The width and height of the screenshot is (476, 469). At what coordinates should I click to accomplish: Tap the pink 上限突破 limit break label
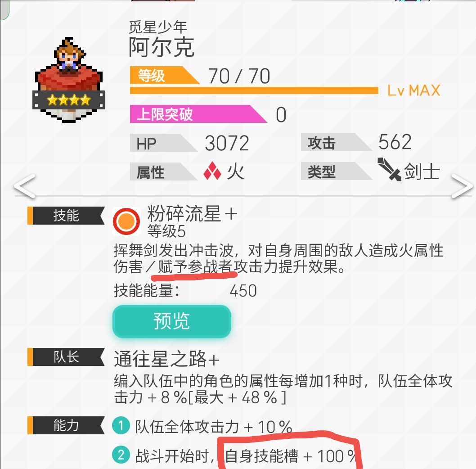click(198, 114)
